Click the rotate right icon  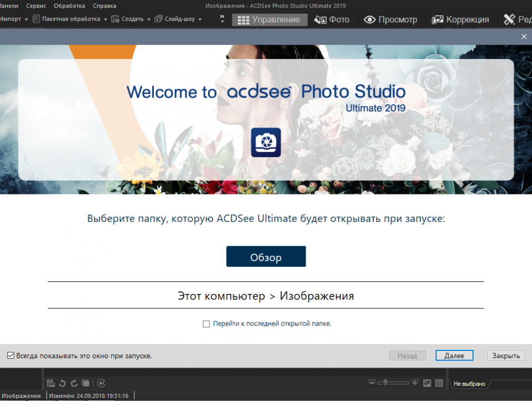tap(74, 383)
